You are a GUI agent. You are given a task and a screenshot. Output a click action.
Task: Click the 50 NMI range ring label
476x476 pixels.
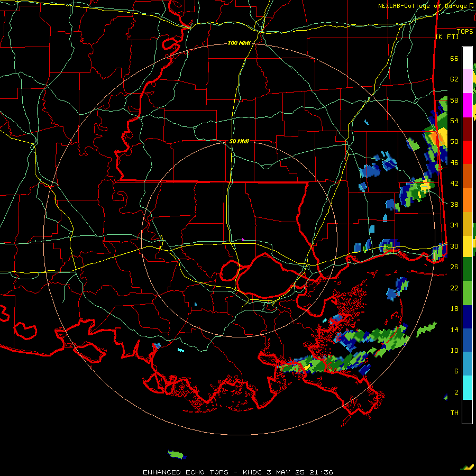239,141
